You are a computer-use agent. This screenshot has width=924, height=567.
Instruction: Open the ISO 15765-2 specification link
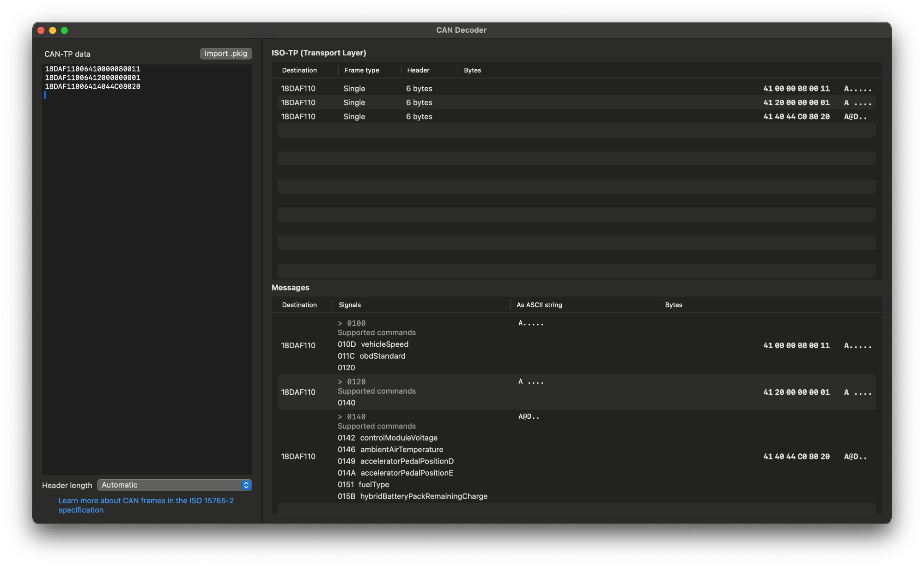click(146, 505)
